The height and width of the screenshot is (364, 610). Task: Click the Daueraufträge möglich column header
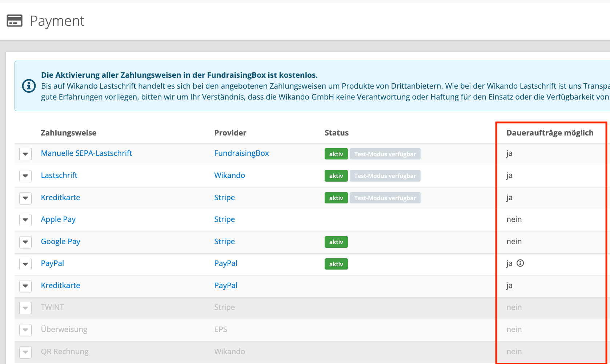pyautogui.click(x=550, y=133)
